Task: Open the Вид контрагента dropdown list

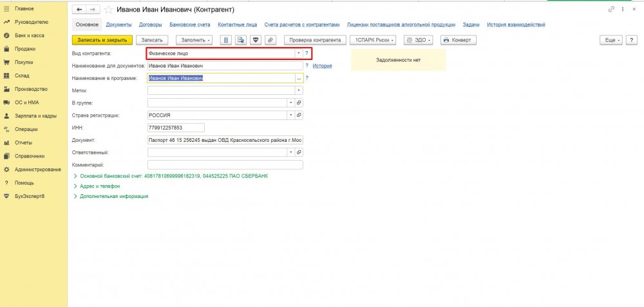Action: click(298, 53)
